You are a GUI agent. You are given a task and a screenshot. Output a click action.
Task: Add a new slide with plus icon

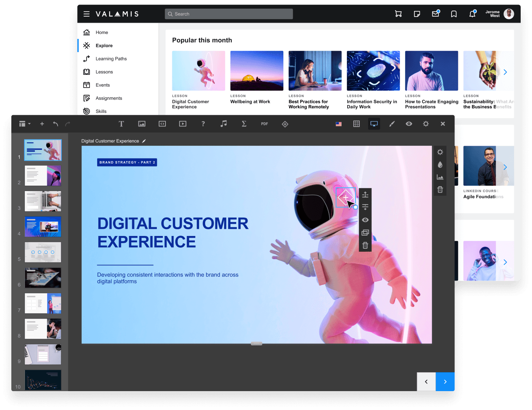coord(42,124)
